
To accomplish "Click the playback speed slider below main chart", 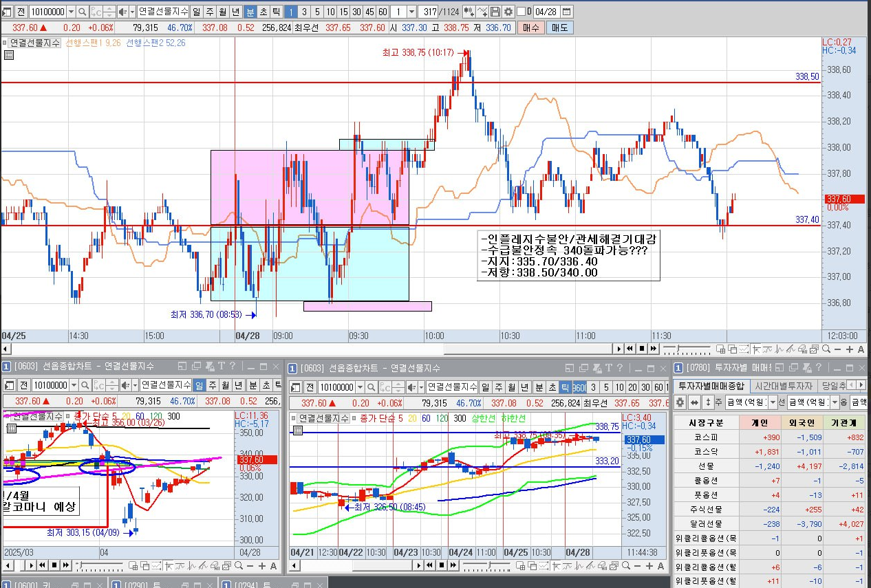I will click(687, 349).
